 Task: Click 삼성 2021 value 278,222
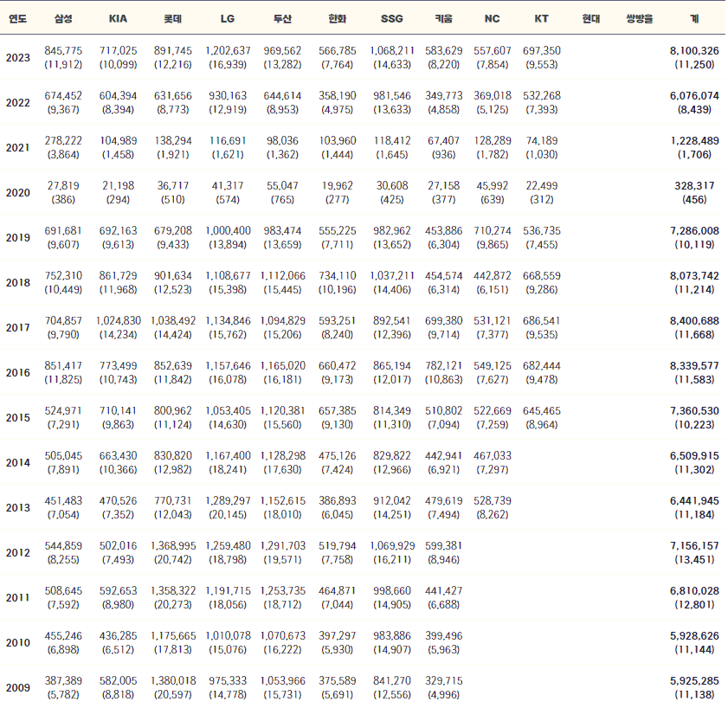63,141
